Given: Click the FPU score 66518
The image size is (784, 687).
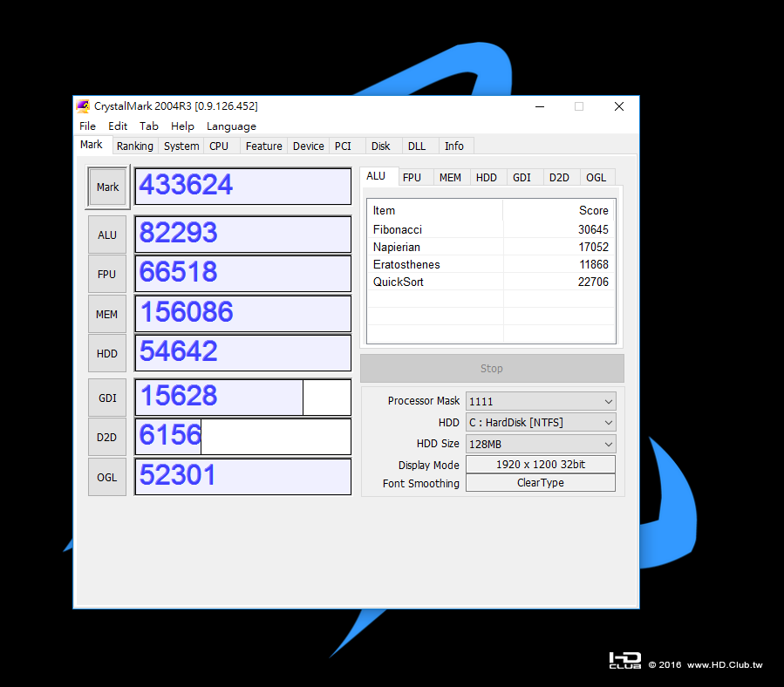Looking at the screenshot, I should click(243, 274).
